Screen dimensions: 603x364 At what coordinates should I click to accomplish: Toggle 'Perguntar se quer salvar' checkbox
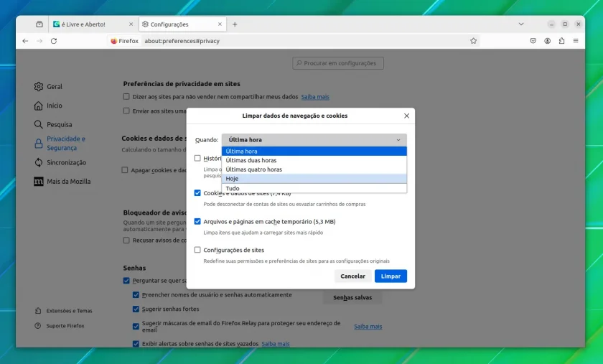pos(126,281)
